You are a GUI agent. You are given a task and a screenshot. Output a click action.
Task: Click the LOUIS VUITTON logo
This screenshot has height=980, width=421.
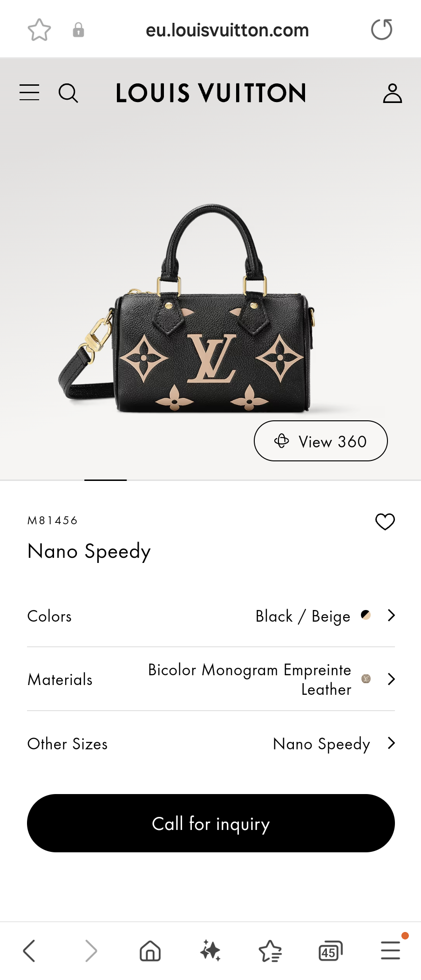pyautogui.click(x=211, y=93)
